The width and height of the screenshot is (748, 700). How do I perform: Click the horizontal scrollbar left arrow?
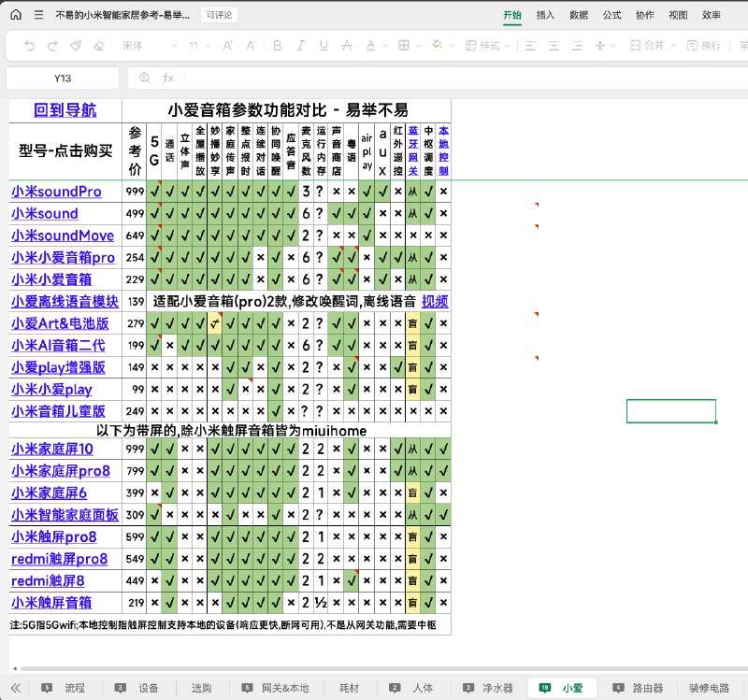tap(15, 668)
